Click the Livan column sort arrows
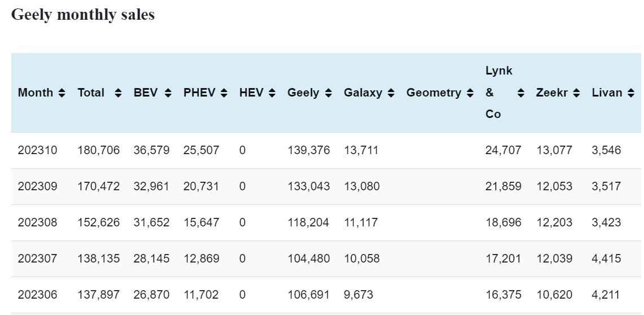The width and height of the screenshot is (644, 315). pyautogui.click(x=631, y=93)
